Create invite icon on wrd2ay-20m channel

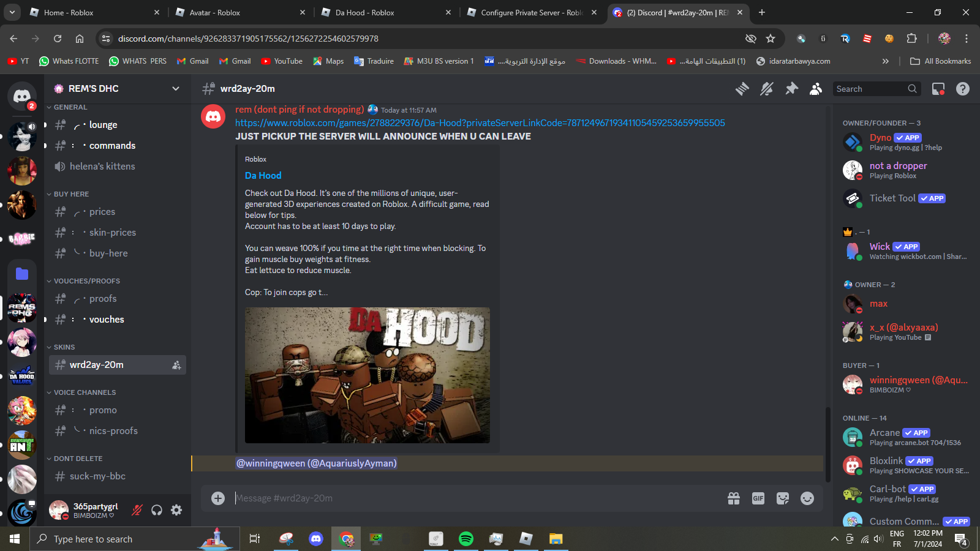pos(176,365)
